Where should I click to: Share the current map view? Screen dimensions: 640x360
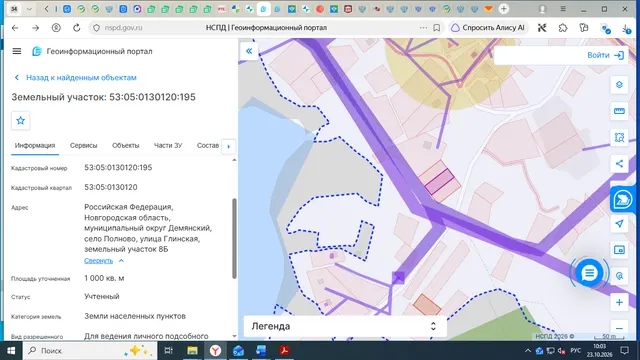click(619, 164)
